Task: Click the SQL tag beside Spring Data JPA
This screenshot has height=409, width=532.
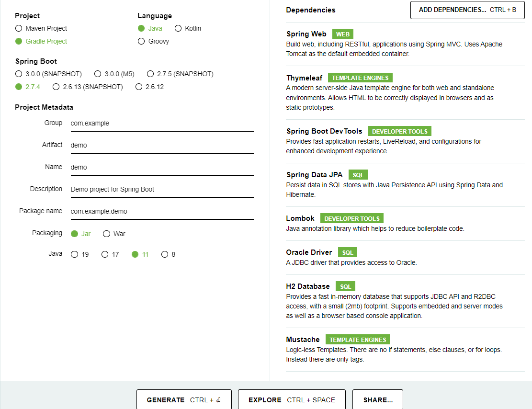Action: click(358, 175)
